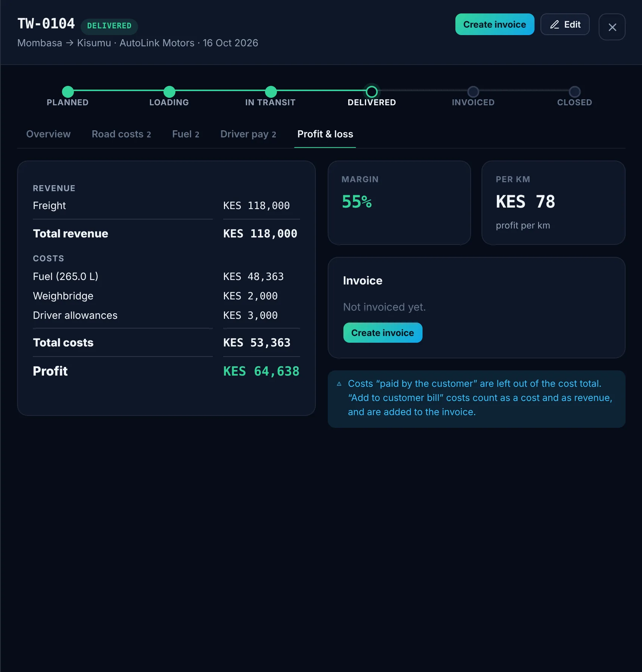Close the trip detail panel
The image size is (642, 672).
612,27
